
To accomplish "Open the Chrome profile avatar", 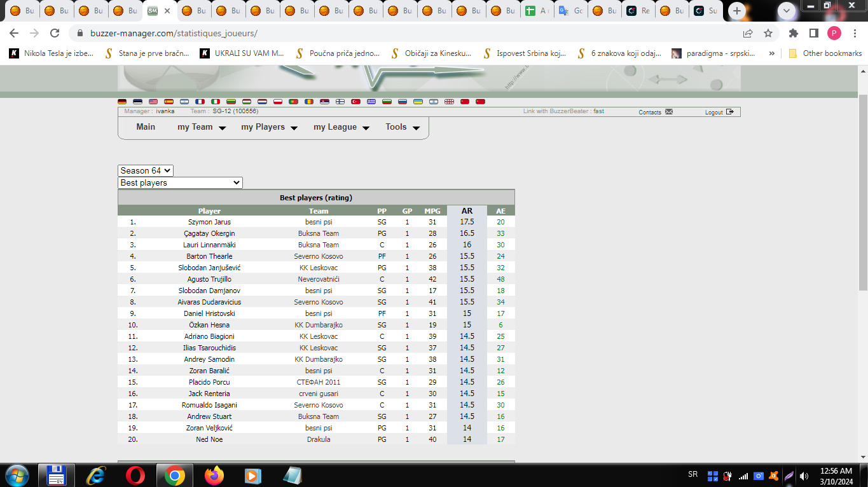I will (x=834, y=33).
